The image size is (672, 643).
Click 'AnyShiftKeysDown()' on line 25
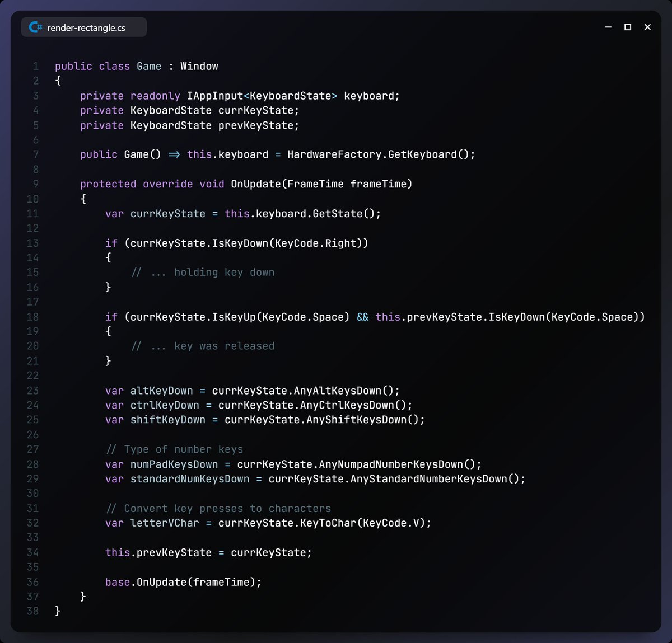(x=362, y=420)
